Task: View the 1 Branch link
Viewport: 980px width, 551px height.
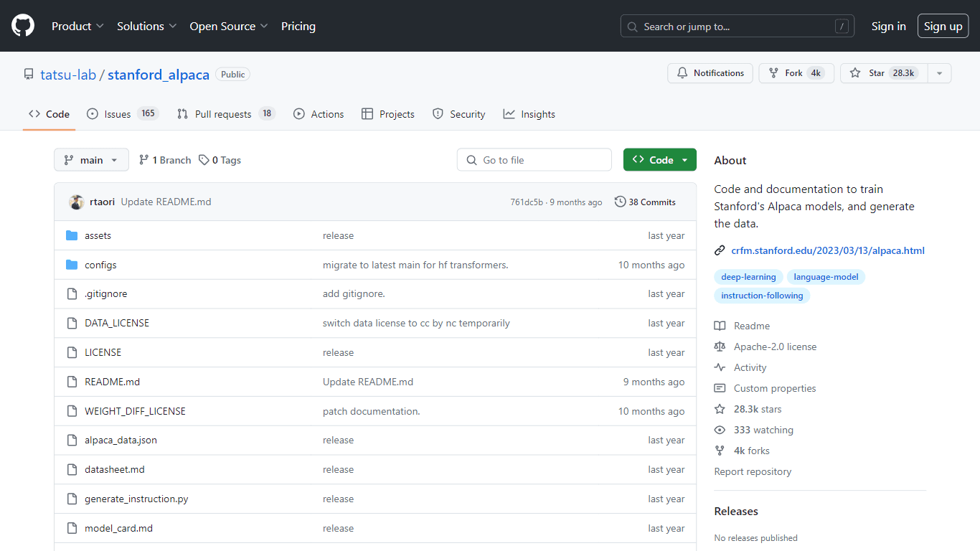Action: [x=165, y=160]
